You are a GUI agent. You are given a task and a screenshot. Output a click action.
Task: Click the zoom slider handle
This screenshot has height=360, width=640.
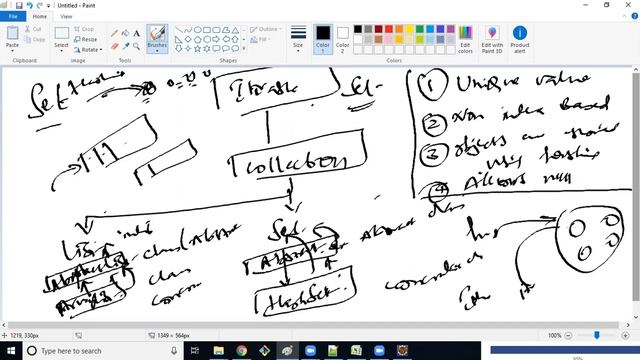(x=597, y=335)
